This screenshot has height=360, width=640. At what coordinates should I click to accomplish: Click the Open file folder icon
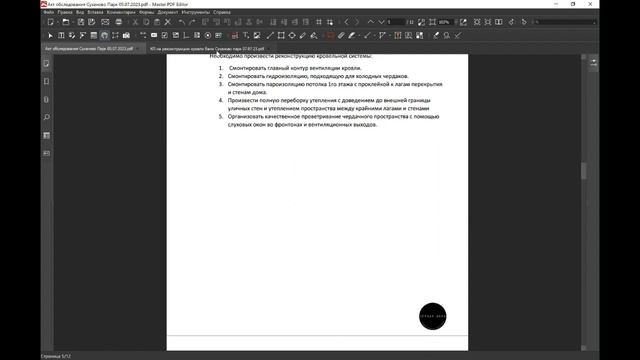66,22
